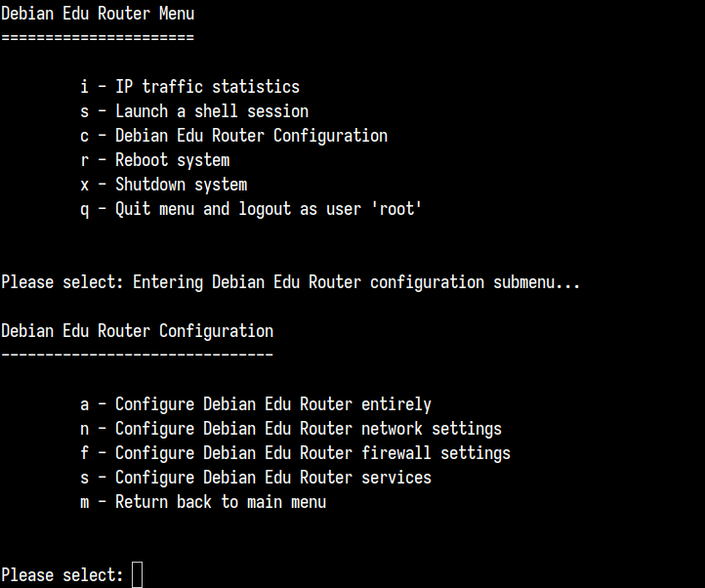Focus the terminal cursor at bottom prompt
Image resolution: width=705 pixels, height=588 pixels.
point(137,575)
